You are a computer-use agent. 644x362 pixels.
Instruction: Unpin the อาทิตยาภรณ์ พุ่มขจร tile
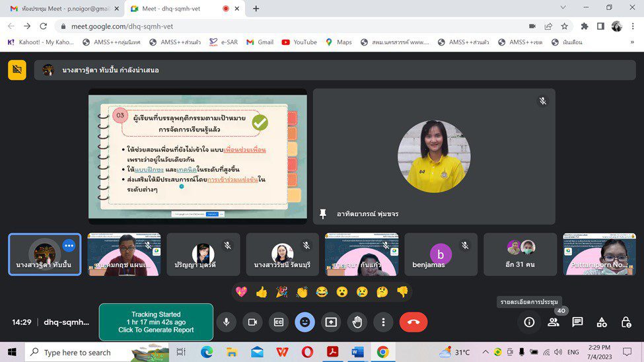click(x=323, y=213)
